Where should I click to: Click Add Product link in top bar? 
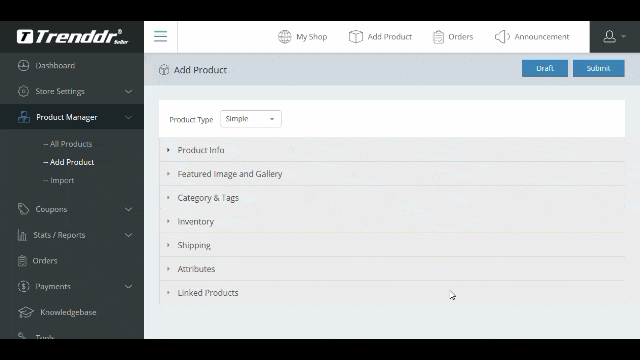point(389,37)
